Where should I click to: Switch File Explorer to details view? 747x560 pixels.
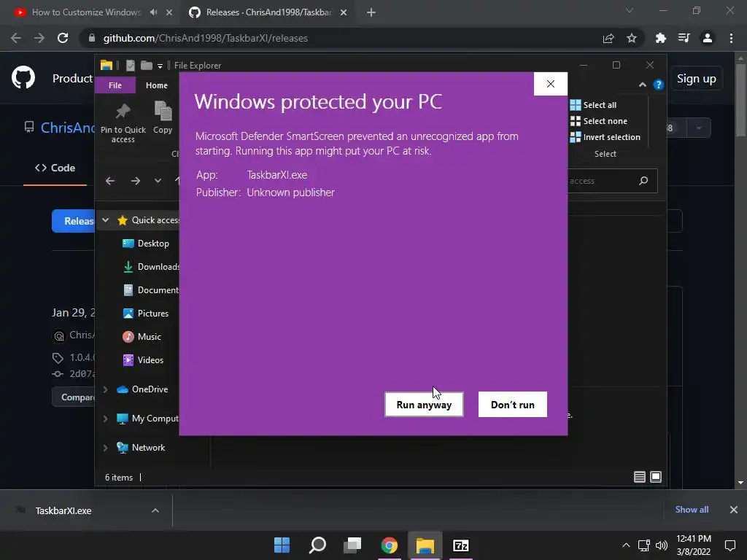pos(639,477)
